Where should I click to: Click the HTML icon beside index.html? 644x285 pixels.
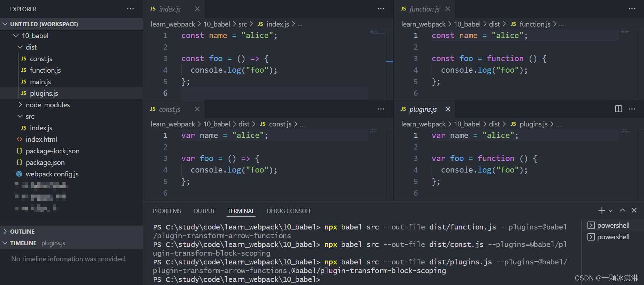pyautogui.click(x=20, y=139)
